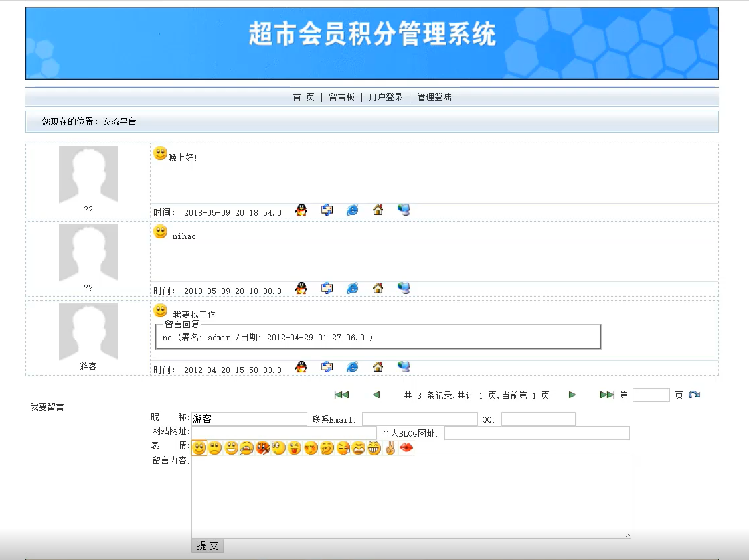749x560 pixels.
Task: Click QQ penguin icon for 我要找工作 message
Action: 301,367
